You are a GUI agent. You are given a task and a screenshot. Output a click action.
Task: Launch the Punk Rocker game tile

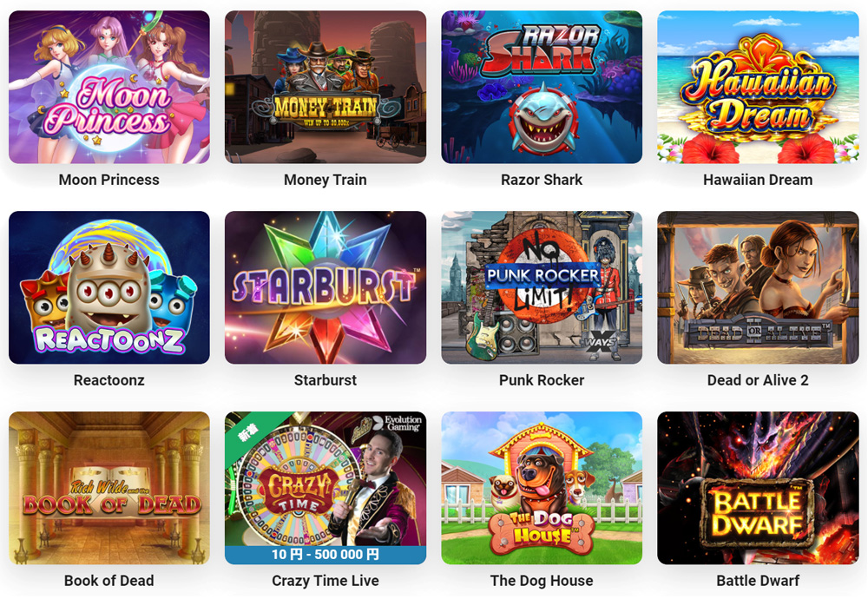[x=542, y=287]
